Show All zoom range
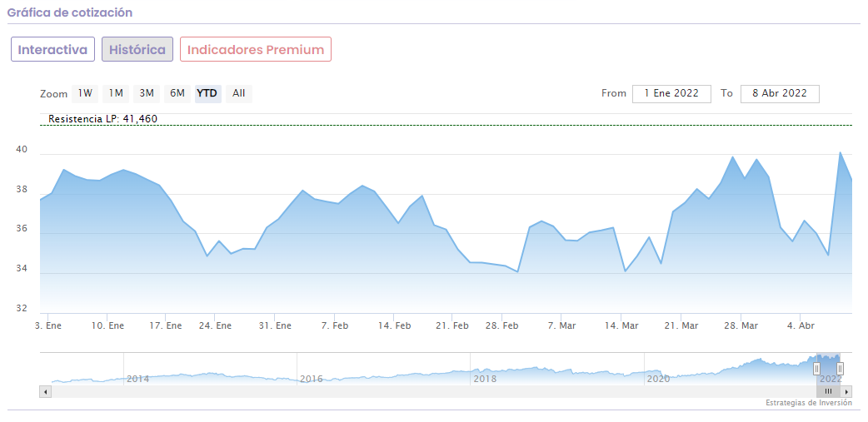The image size is (868, 422). pos(239,93)
